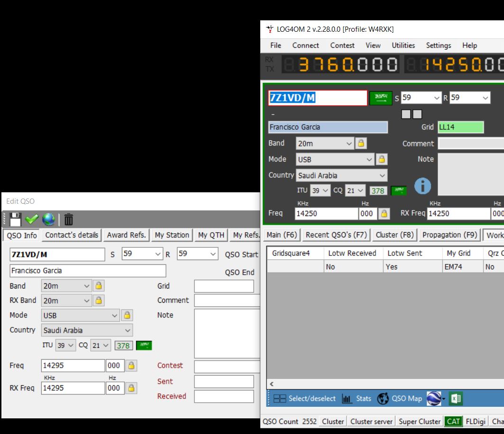
Task: Open the Utilities menu
Action: click(403, 45)
